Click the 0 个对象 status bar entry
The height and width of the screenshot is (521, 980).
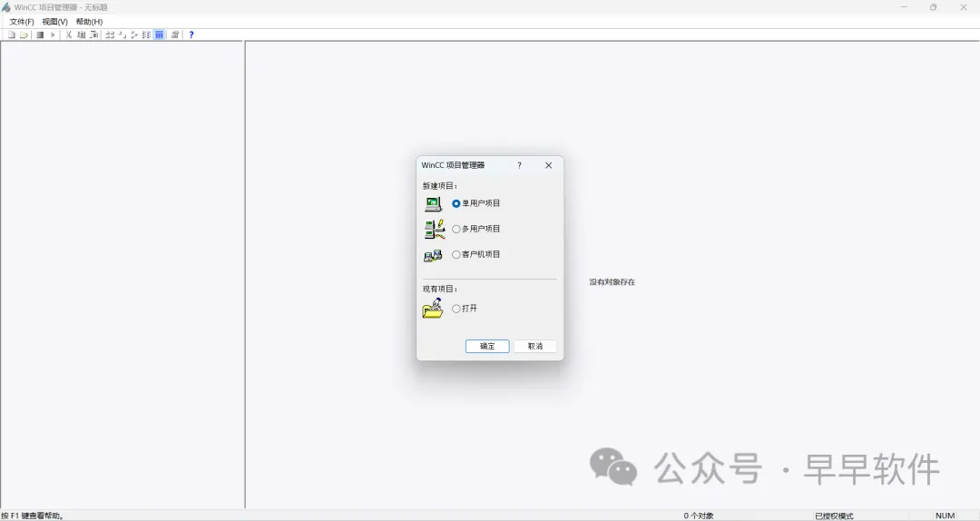pyautogui.click(x=698, y=516)
